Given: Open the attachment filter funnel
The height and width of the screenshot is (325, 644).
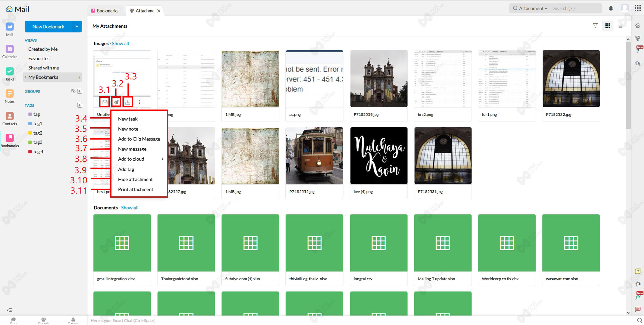Looking at the screenshot, I should [x=595, y=26].
